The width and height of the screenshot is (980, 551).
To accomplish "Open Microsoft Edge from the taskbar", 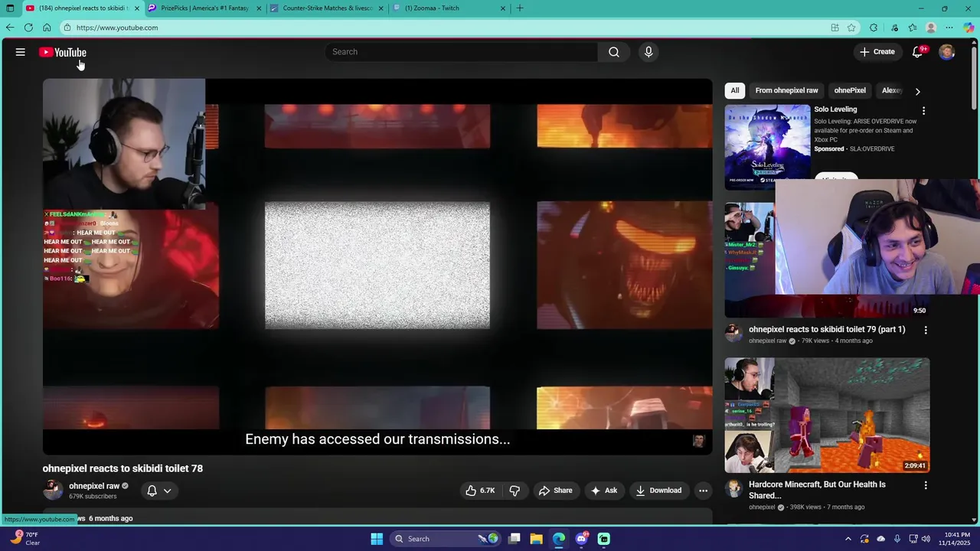I will click(x=559, y=539).
